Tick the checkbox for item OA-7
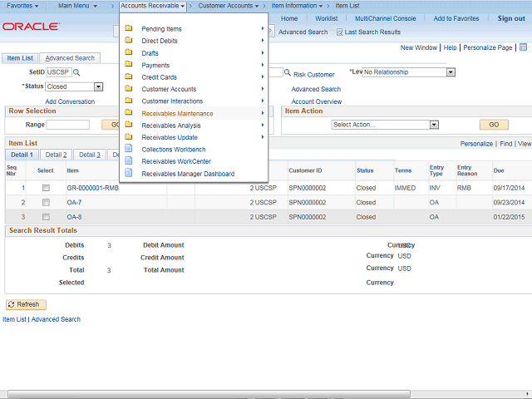Viewport: 532px width, 399px height. [x=45, y=203]
